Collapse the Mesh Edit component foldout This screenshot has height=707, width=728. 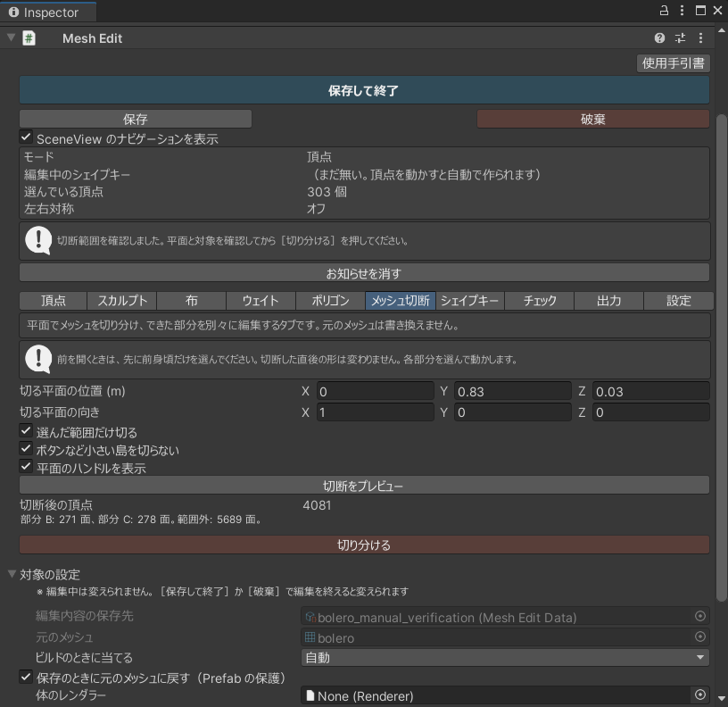[x=11, y=37]
